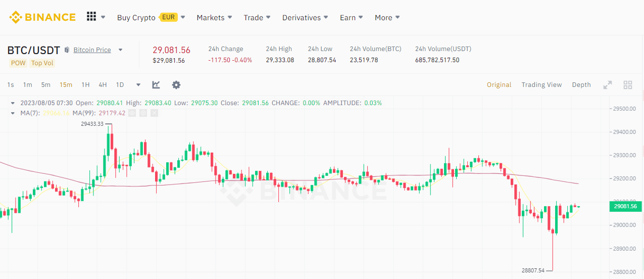644x279 pixels.
Task: Select the 15m interval
Action: [66, 85]
